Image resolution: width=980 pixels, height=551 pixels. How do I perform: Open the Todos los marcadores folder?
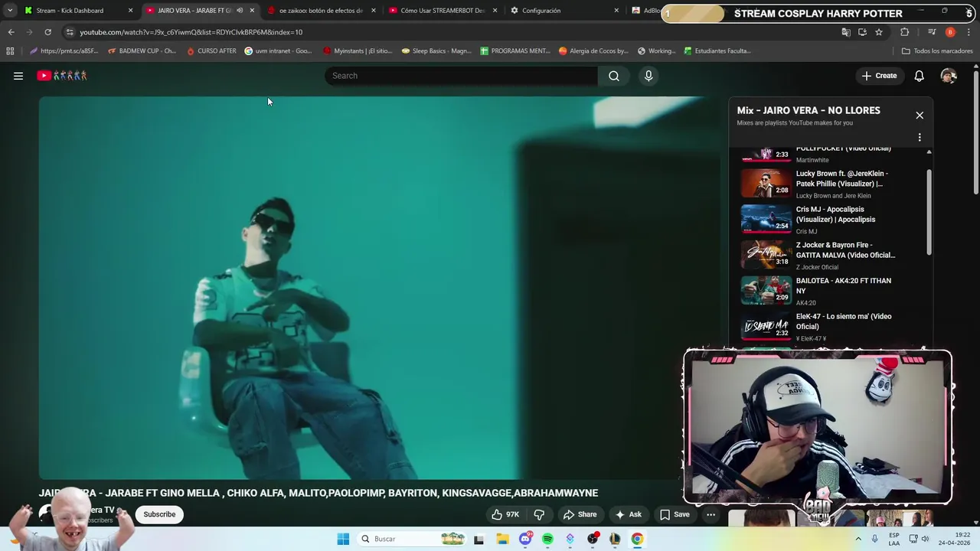tap(937, 51)
